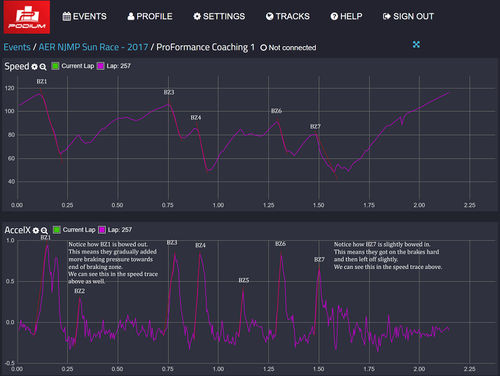500x376 pixels.
Task: Open Speed chart settings gear
Action: click(x=34, y=67)
